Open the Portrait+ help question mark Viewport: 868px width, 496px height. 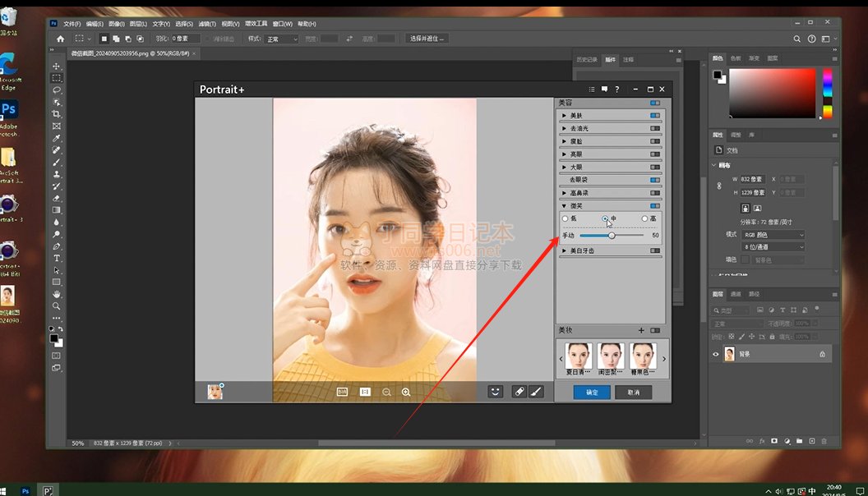tap(616, 89)
